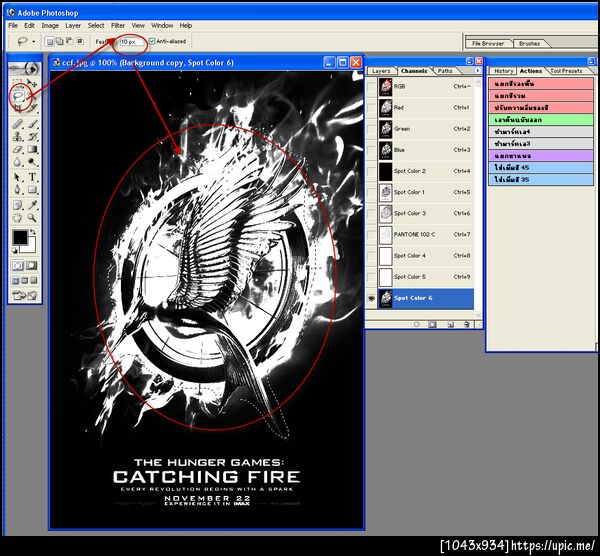Hide the Spot Color 6 channel
The image size is (600, 556).
pyautogui.click(x=371, y=298)
